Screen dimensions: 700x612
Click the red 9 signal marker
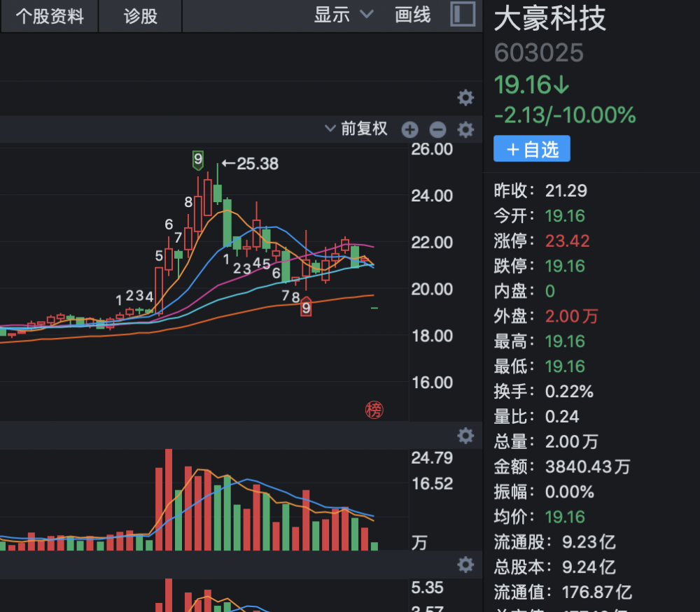click(x=306, y=306)
